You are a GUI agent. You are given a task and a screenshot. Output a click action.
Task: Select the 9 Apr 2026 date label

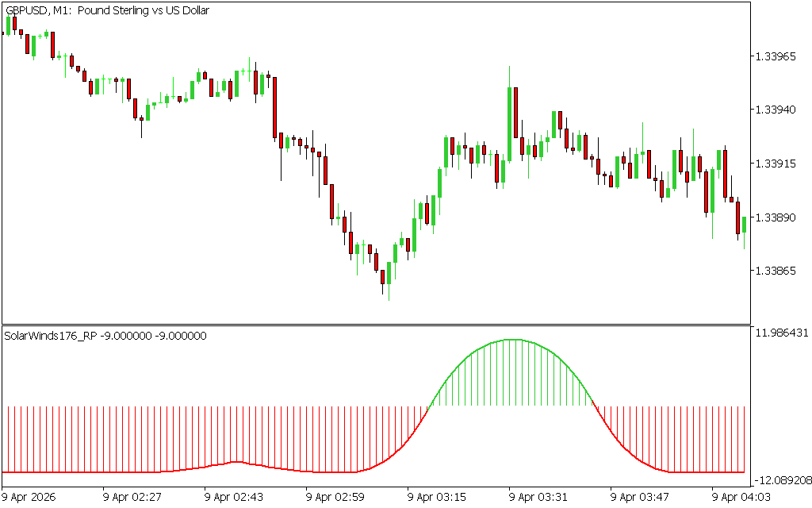pyautogui.click(x=31, y=497)
